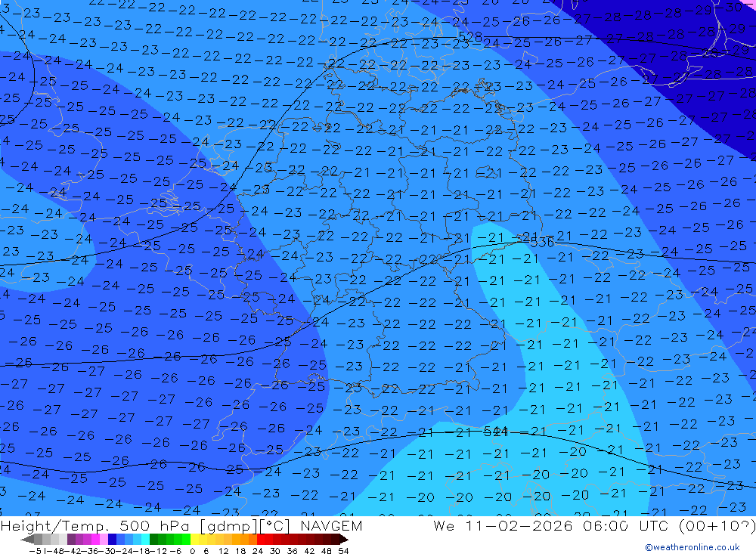Click the legend tick label 36 on warm side

(x=292, y=551)
